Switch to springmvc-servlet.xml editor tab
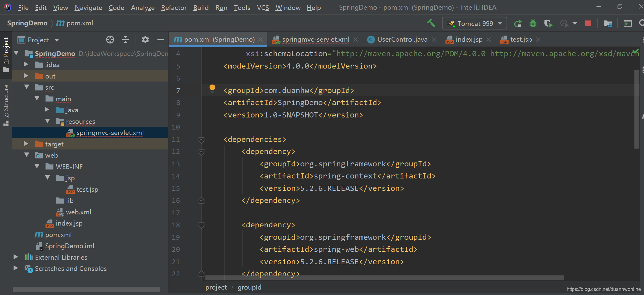644x295 pixels. point(316,40)
